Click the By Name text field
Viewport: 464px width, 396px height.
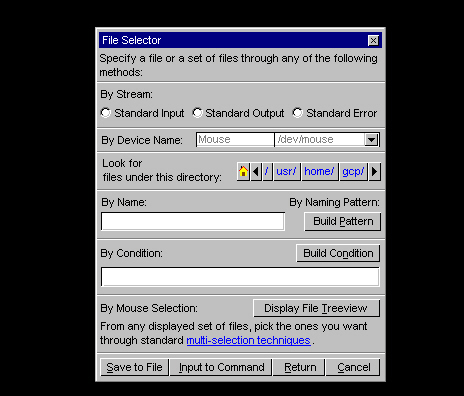(193, 221)
